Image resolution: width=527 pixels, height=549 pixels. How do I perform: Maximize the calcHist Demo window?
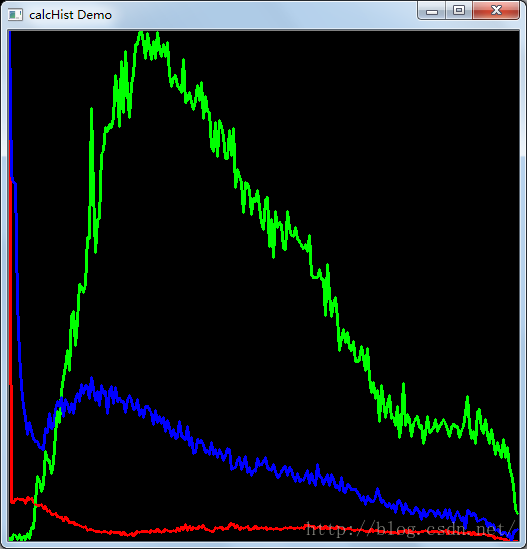point(459,11)
